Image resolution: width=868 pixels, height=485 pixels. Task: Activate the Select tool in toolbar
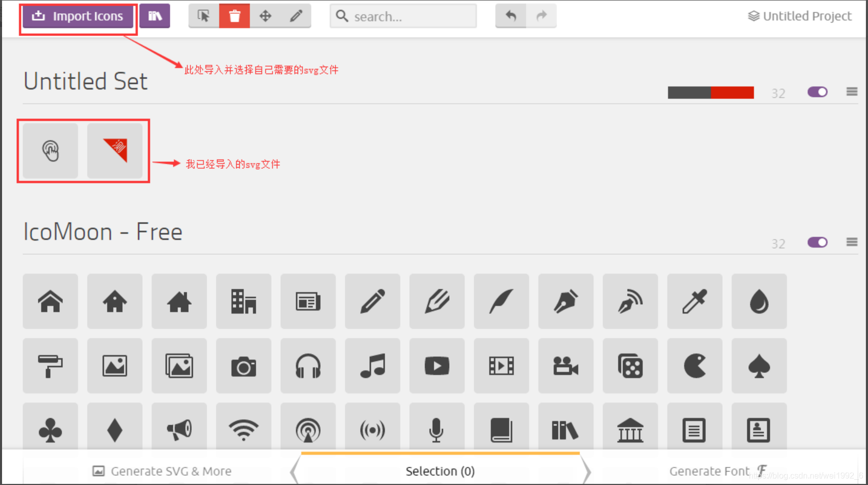point(204,16)
